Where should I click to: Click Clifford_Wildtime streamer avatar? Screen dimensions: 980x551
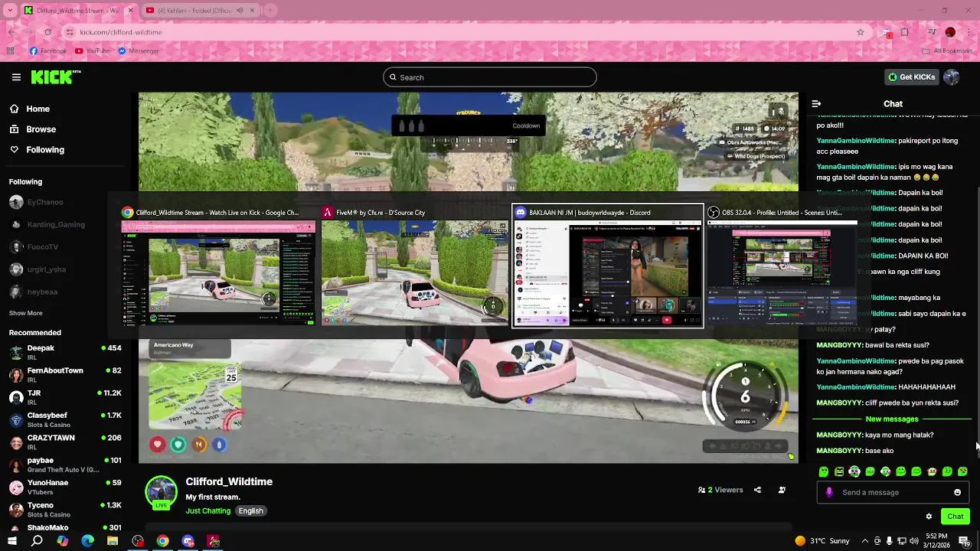coord(162,493)
